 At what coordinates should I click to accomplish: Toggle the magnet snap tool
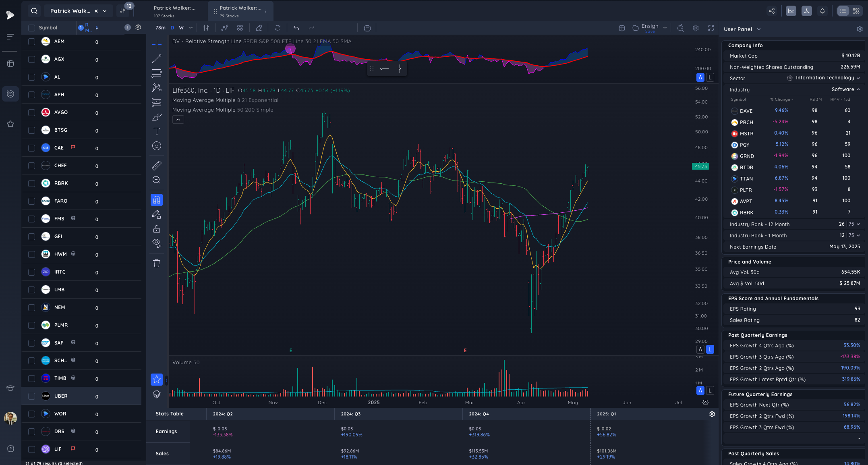(x=157, y=200)
